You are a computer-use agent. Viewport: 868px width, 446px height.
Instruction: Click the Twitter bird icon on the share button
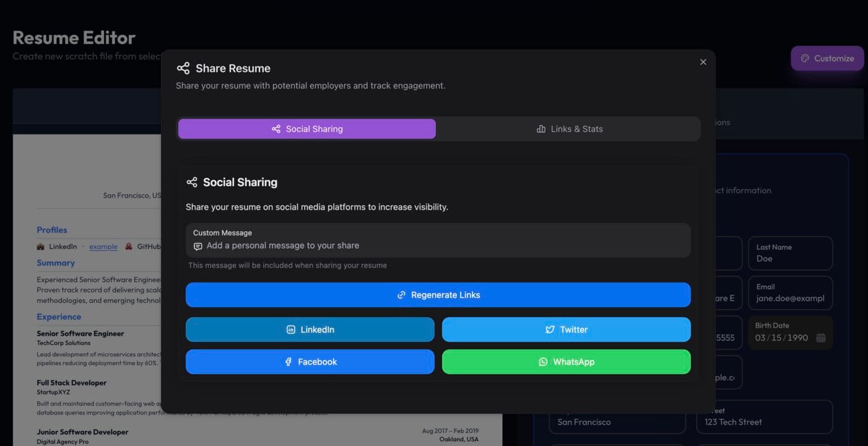point(550,330)
